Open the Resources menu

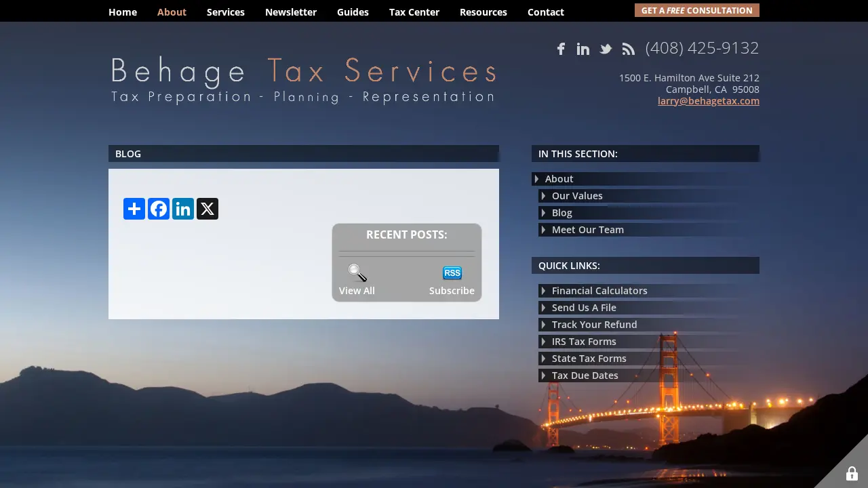click(484, 12)
